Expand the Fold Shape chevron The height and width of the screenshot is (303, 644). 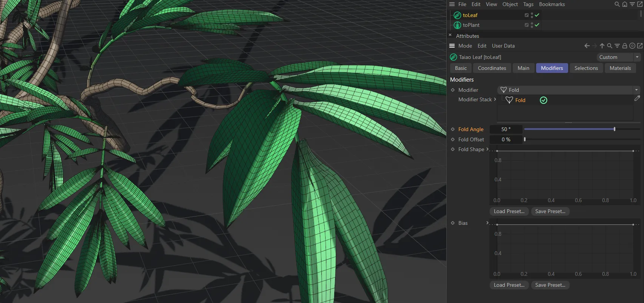[487, 149]
